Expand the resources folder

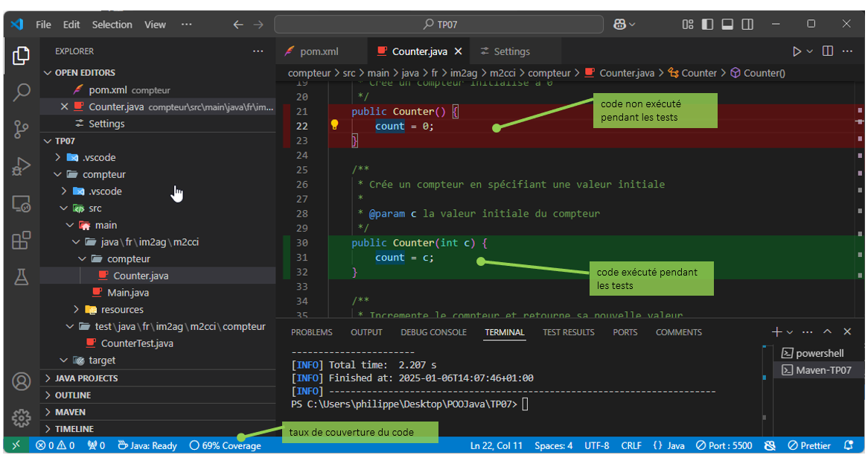(x=122, y=310)
